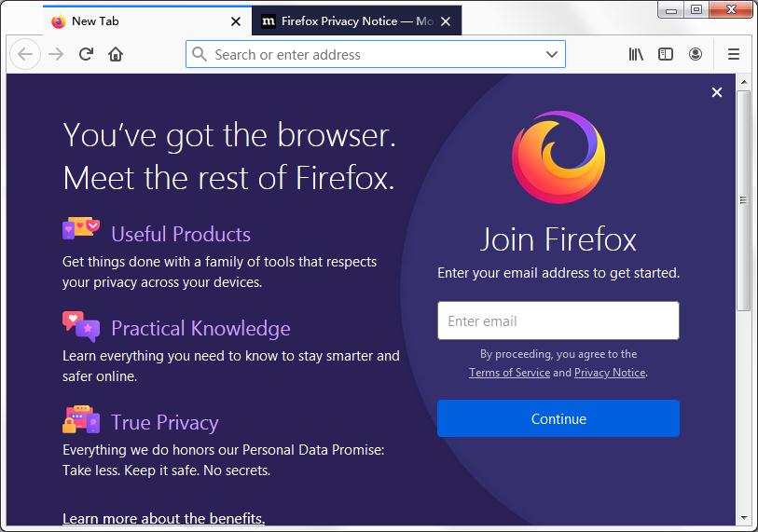This screenshot has height=532, width=758.
Task: Click text 'Enter your email address to get started.'
Action: click(558, 273)
